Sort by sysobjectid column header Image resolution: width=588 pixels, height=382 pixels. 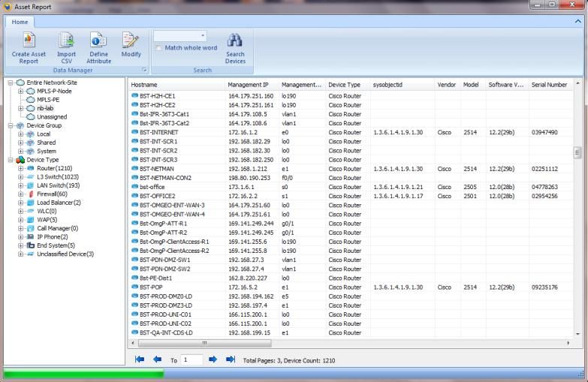tap(403, 85)
